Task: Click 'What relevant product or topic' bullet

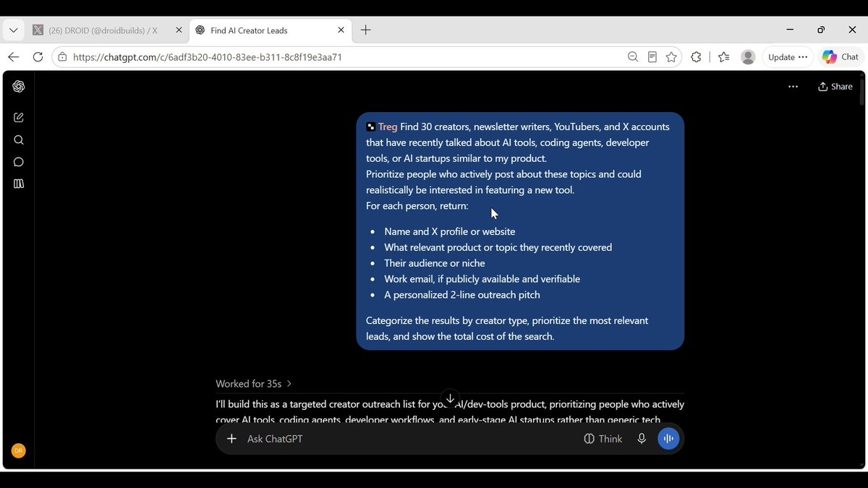Action: tap(498, 247)
